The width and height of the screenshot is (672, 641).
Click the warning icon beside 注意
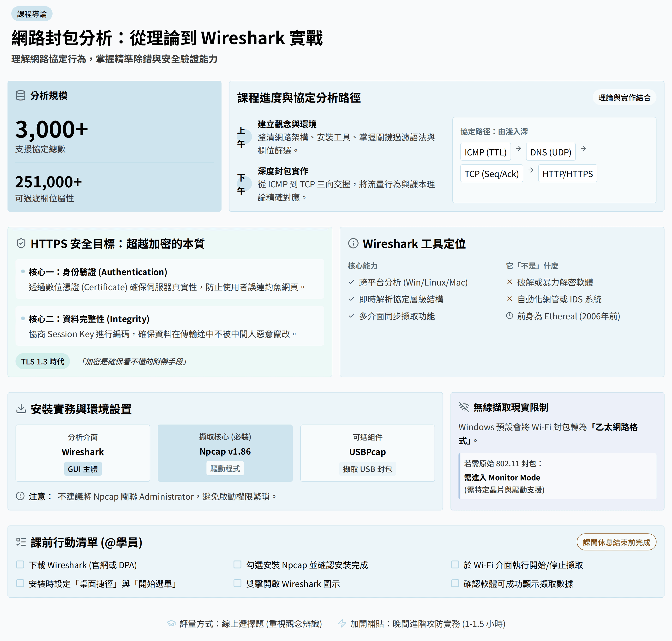point(20,496)
